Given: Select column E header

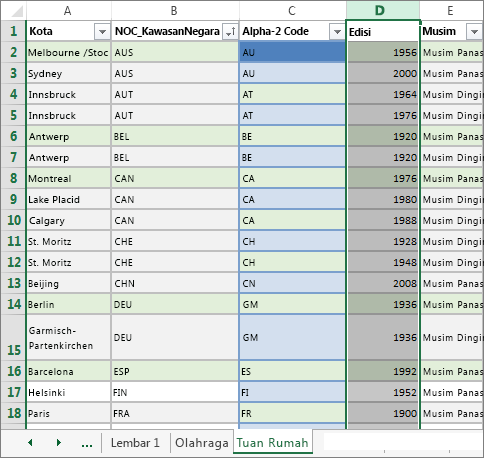Looking at the screenshot, I should [x=451, y=11].
